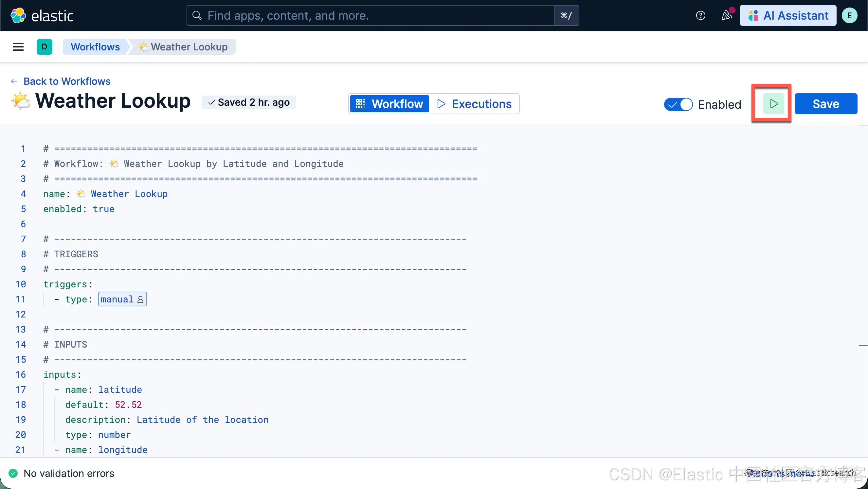Click the No validation errors status
Image resolution: width=868 pixels, height=489 pixels.
[68, 474]
